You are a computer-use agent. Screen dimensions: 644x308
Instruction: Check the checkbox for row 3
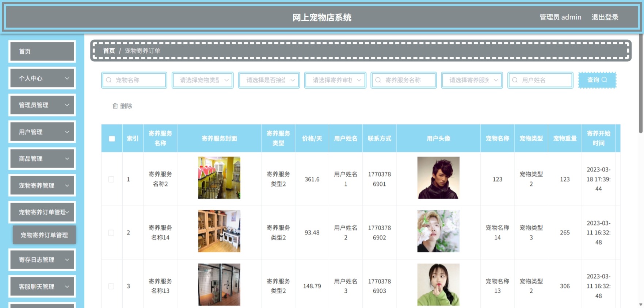(x=111, y=286)
